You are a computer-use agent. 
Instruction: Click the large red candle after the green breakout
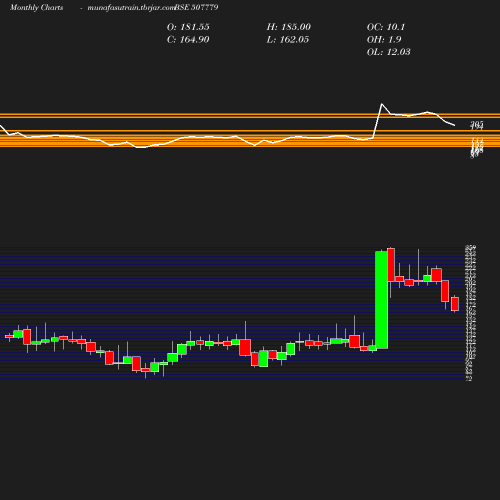tap(391, 265)
